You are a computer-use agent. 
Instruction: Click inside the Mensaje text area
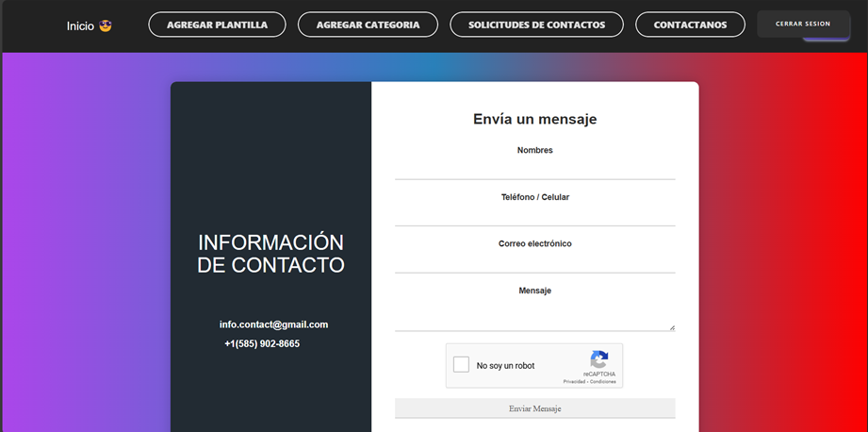[x=534, y=315]
